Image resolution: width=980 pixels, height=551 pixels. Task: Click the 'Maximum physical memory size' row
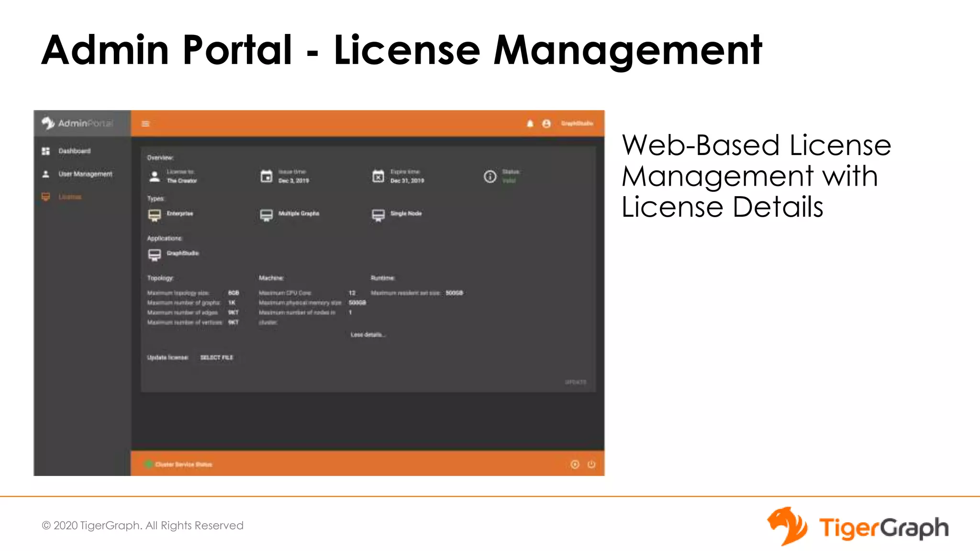(x=312, y=303)
